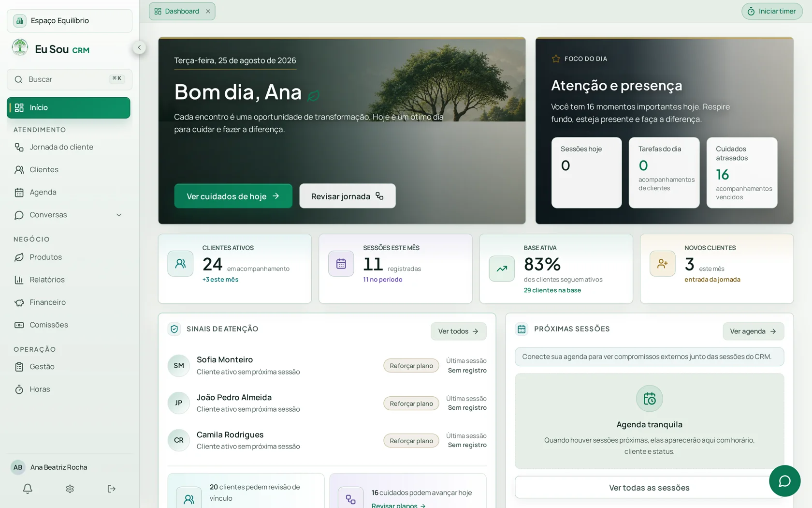Click the people icon of the vínculo card
The width and height of the screenshot is (812, 508).
pos(189,498)
